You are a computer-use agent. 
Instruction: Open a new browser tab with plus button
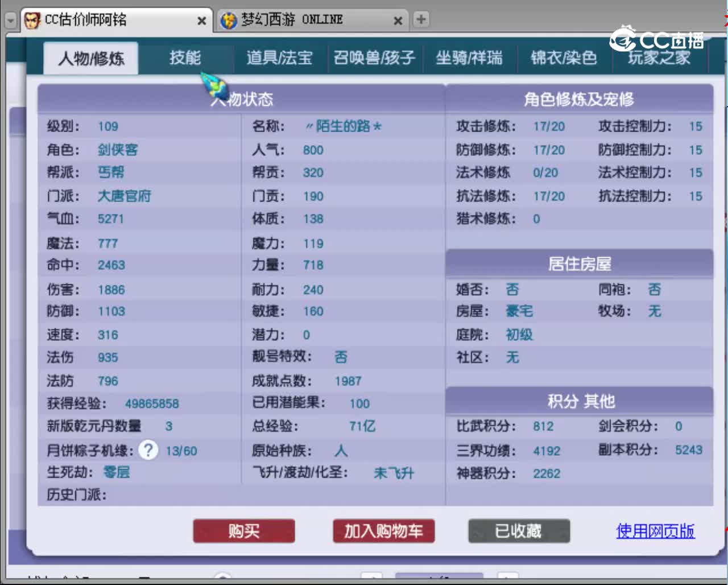tap(421, 19)
